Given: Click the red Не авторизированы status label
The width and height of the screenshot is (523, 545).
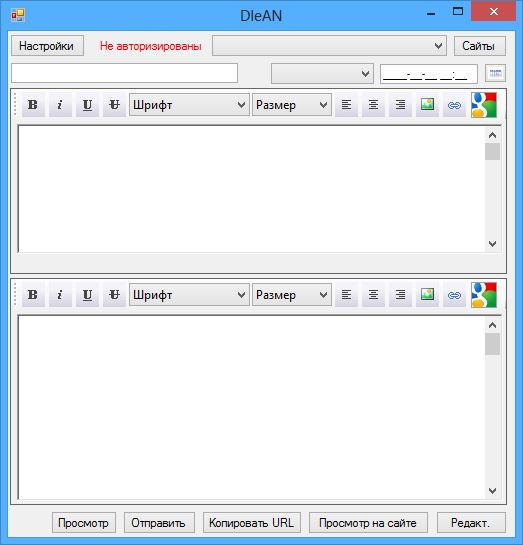Looking at the screenshot, I should click(x=150, y=46).
